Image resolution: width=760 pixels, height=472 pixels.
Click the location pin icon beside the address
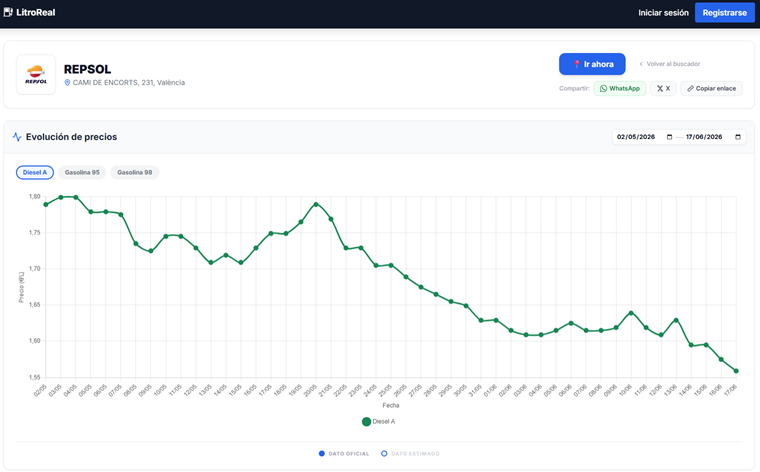point(67,83)
